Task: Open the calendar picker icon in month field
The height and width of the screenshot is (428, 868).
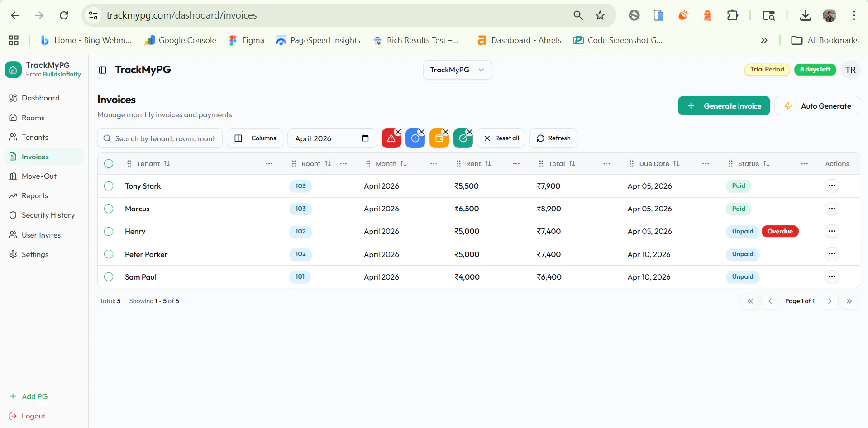Action: click(366, 138)
